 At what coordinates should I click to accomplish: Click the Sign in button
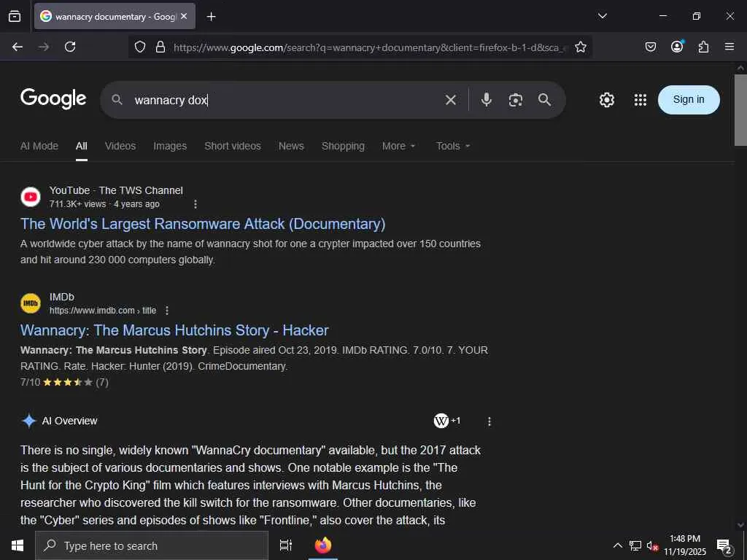pos(689,99)
